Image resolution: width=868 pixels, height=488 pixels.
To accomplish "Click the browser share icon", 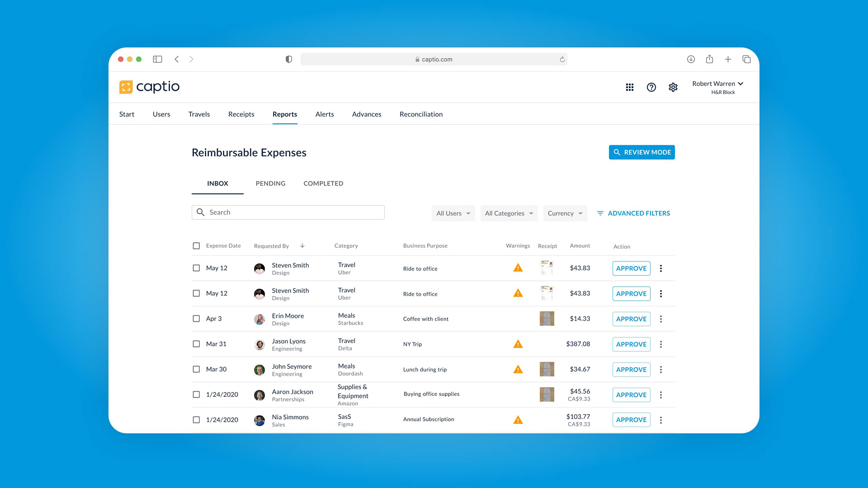I will click(x=709, y=59).
